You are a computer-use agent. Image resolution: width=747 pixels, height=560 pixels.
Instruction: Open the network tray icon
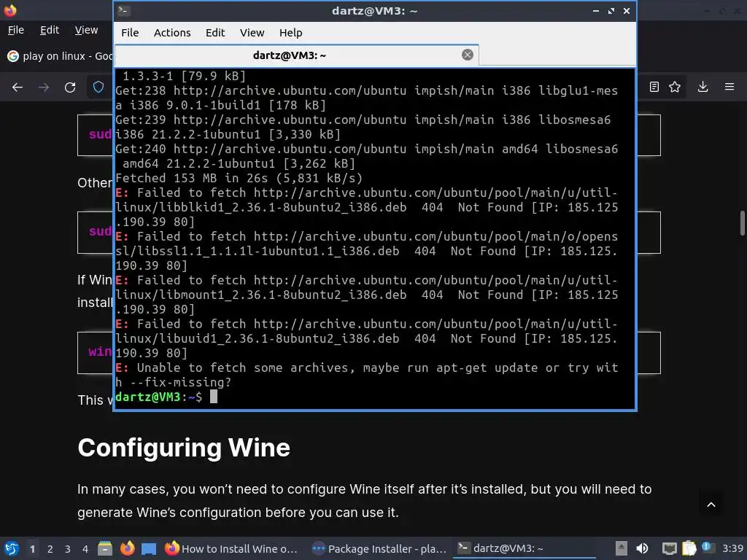pyautogui.click(x=670, y=548)
